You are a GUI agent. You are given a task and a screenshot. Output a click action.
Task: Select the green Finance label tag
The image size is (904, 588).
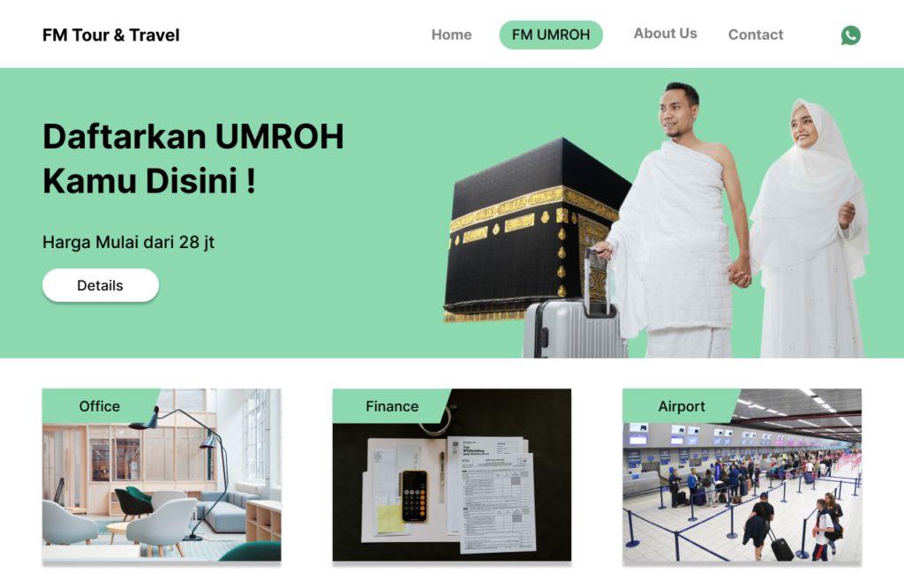click(392, 406)
